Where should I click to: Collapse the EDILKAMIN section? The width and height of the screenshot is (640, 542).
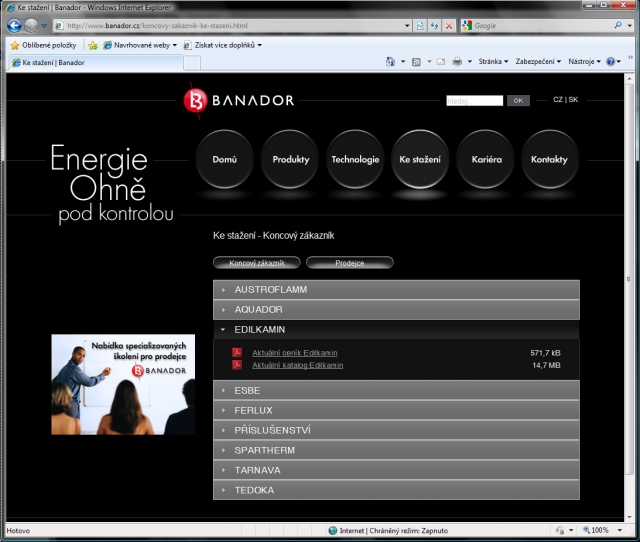[x=396, y=329]
